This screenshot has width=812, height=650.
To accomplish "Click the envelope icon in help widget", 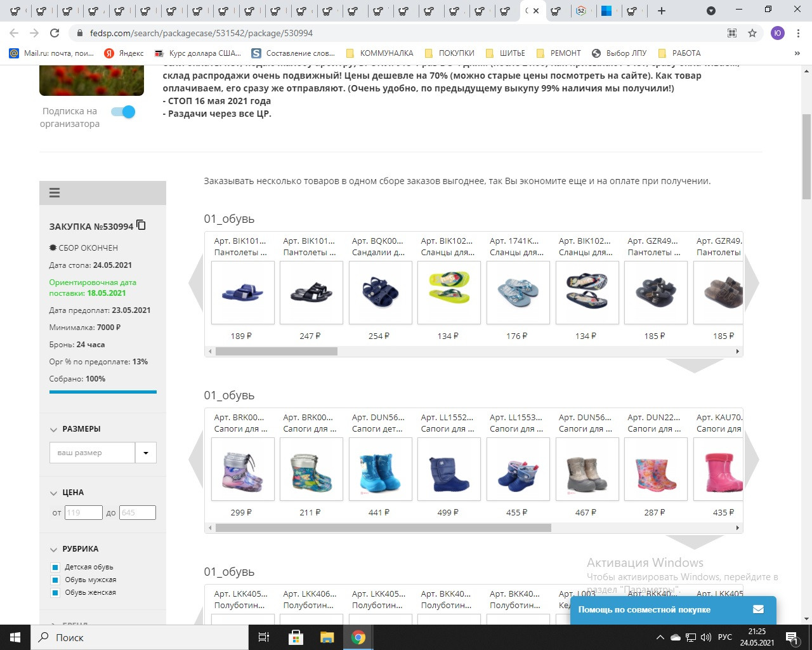I will [758, 609].
